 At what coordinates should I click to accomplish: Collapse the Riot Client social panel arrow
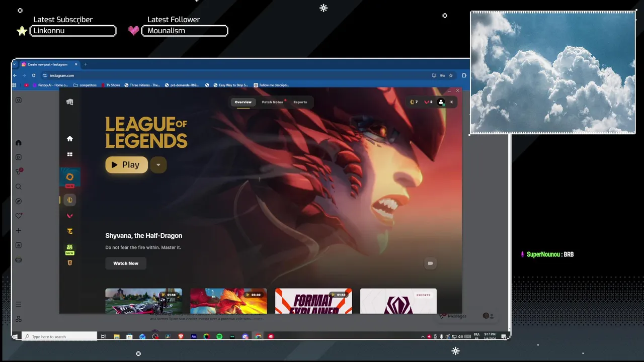coord(451,102)
